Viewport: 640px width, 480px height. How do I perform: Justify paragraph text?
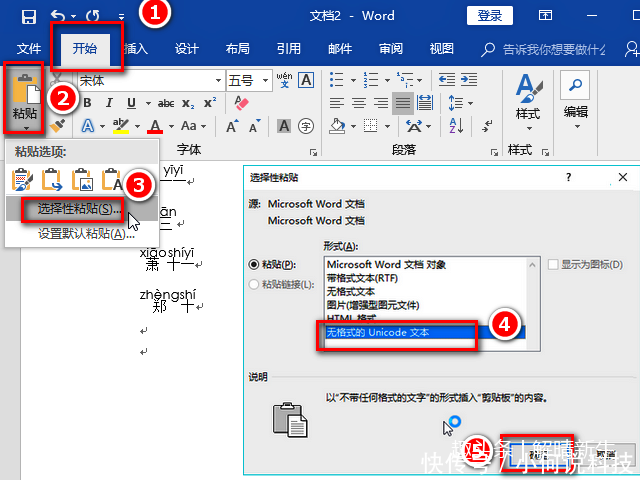click(x=402, y=103)
